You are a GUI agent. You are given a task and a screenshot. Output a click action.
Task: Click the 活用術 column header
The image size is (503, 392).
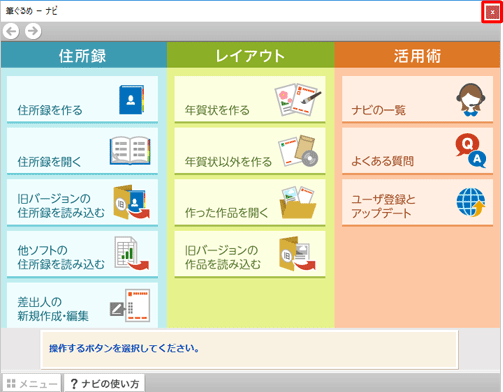coord(417,55)
